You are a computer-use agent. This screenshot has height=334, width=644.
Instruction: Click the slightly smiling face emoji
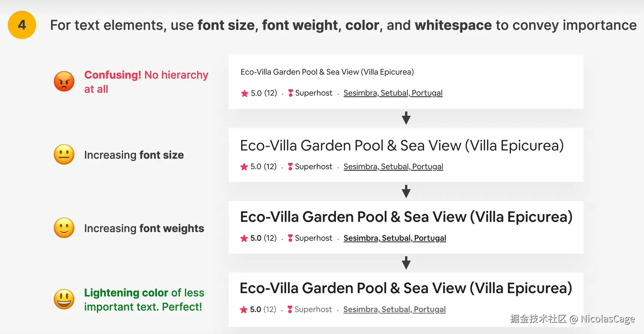(x=64, y=228)
